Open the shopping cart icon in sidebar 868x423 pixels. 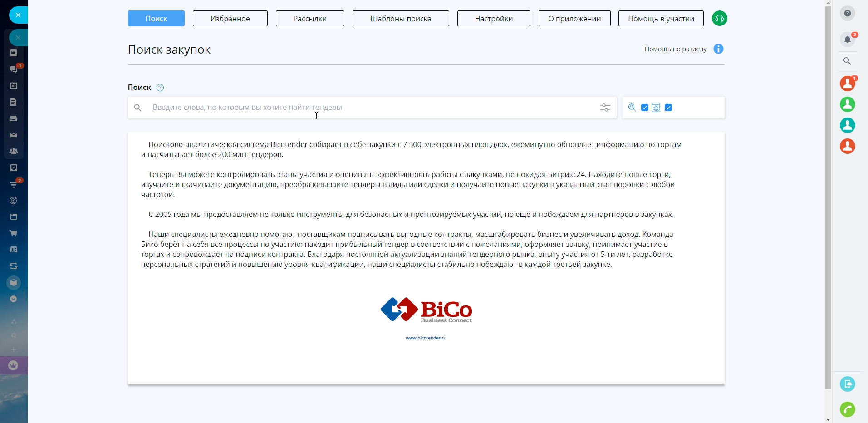point(14,233)
